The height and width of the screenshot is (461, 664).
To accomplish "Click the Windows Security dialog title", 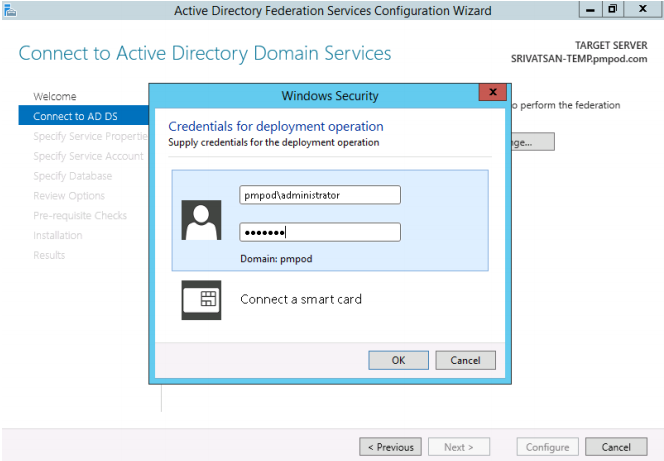I will tap(330, 96).
